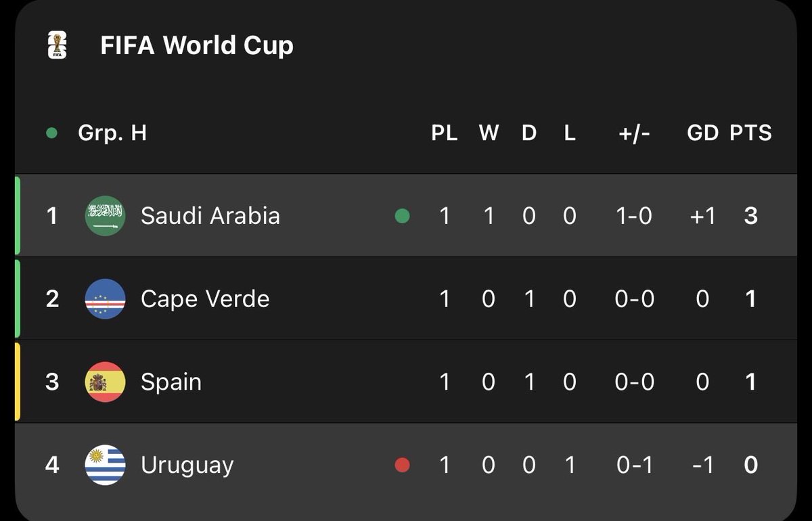Tap the PL column header
The image size is (812, 521).
[x=445, y=133]
